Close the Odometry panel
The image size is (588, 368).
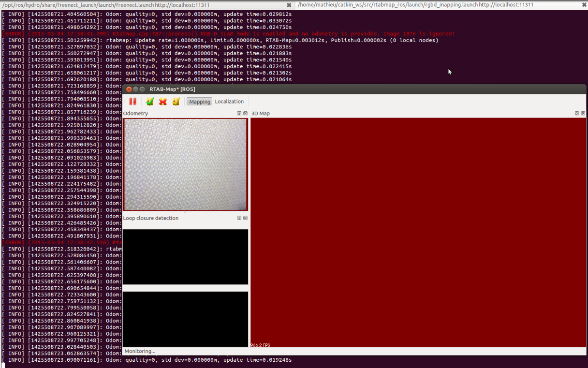(245, 113)
